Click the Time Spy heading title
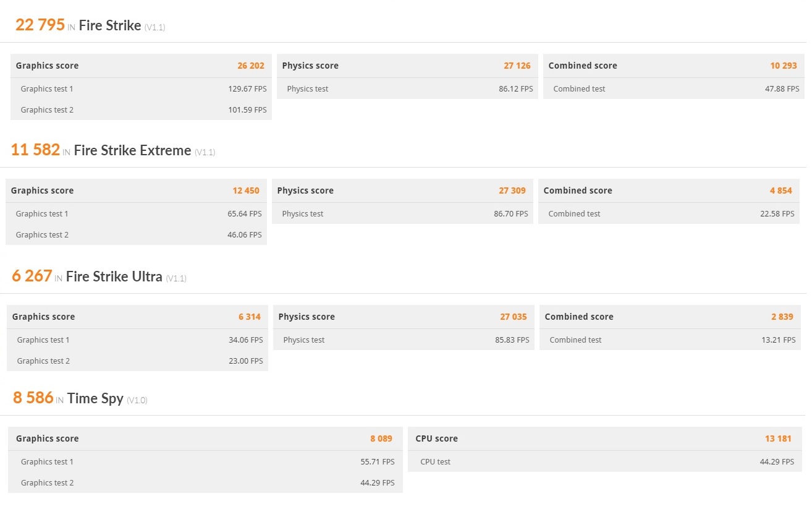This screenshot has height=522, width=812. click(x=95, y=398)
